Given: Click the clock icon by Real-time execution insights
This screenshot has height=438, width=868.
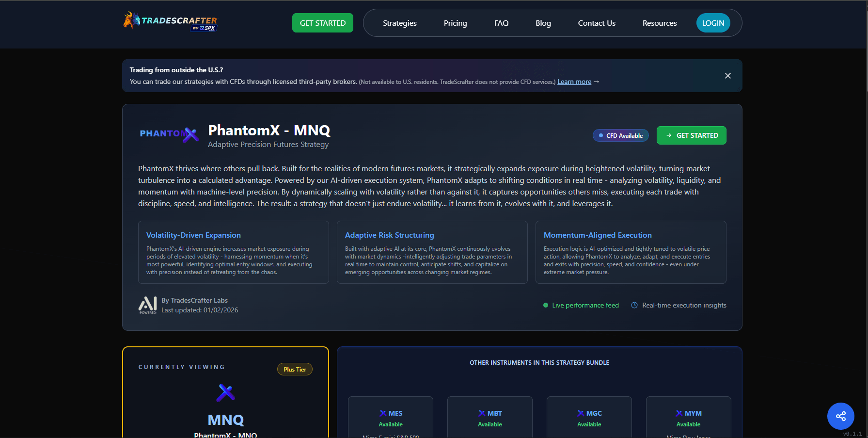Looking at the screenshot, I should point(634,305).
